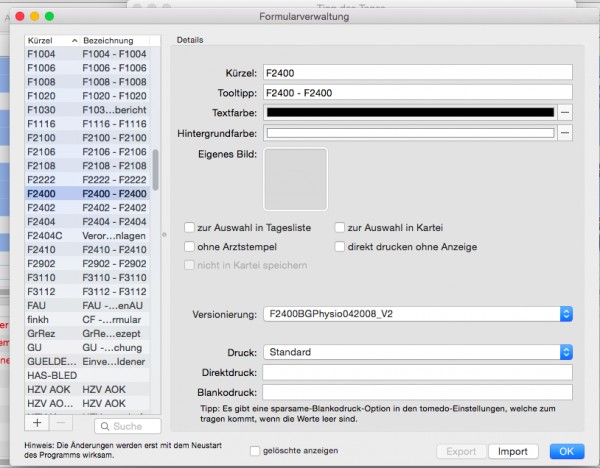Screen dimensions: 600x468
Task: Toggle gelöschte anzeigen checkbox
Action: click(255, 451)
